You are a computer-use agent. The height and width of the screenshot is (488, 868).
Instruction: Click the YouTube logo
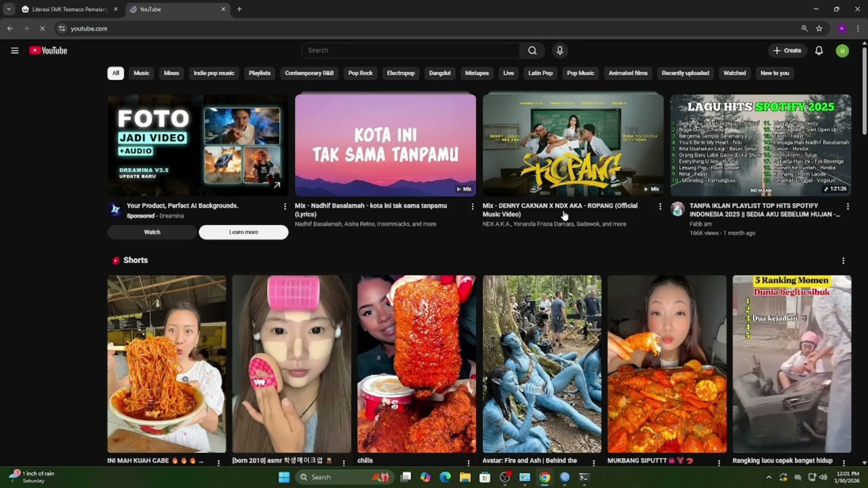tap(48, 50)
